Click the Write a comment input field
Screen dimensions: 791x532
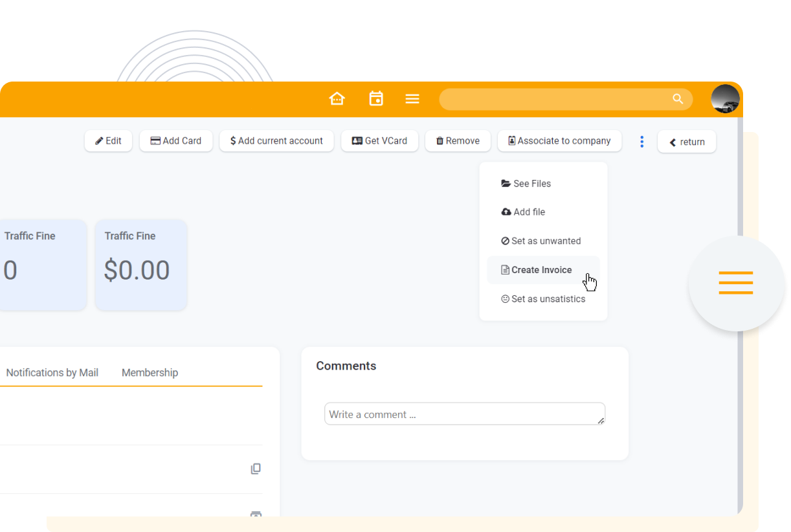coord(464,414)
